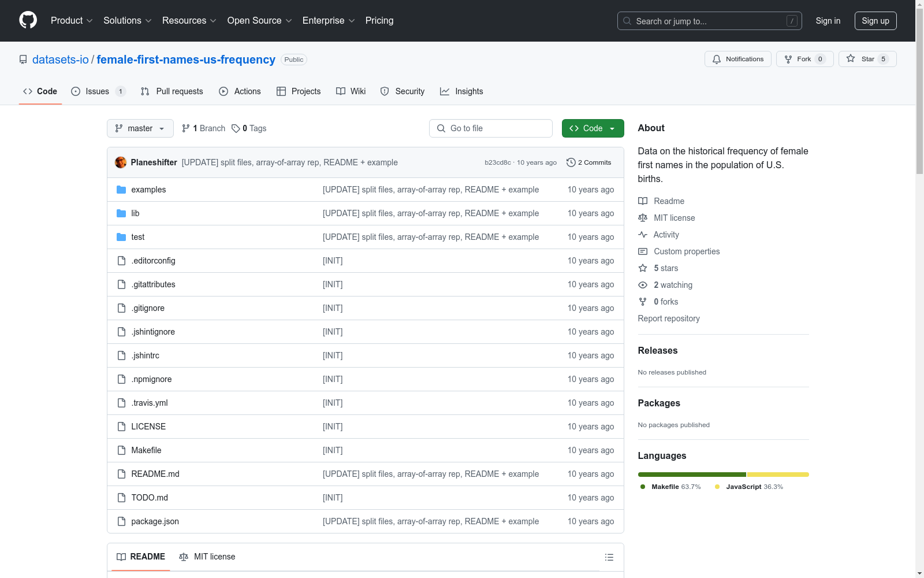Open the master branch selector dropdown
Screen dimensions: 924x578
[140, 128]
